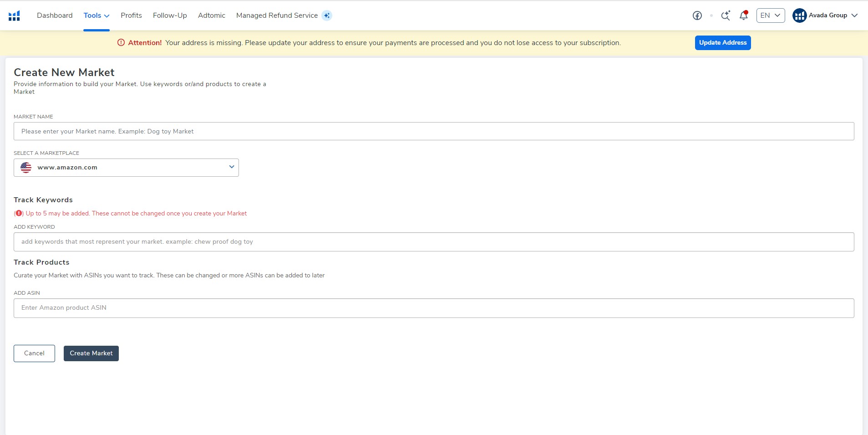Expand the Avada Group account menu

(x=825, y=15)
